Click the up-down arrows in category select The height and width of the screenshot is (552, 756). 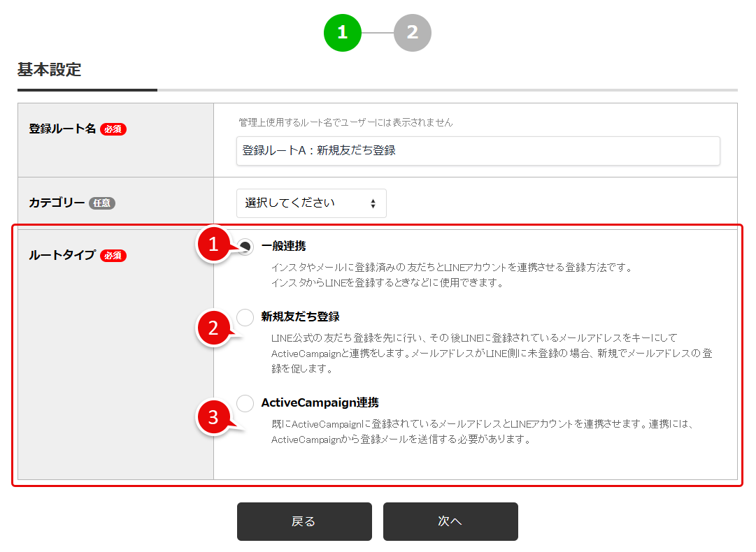pyautogui.click(x=373, y=204)
